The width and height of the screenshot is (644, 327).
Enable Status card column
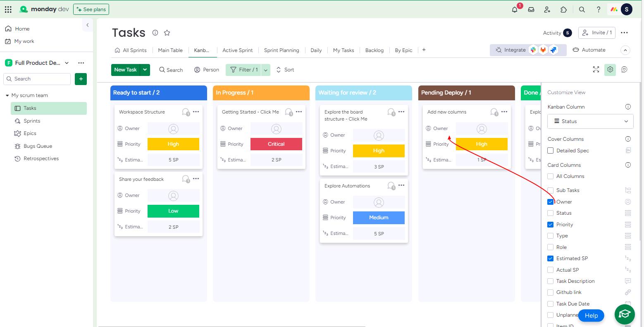point(551,213)
